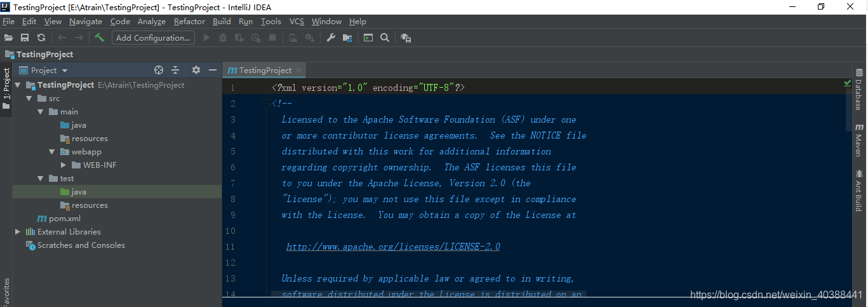Open the Navigate menu

click(x=86, y=22)
